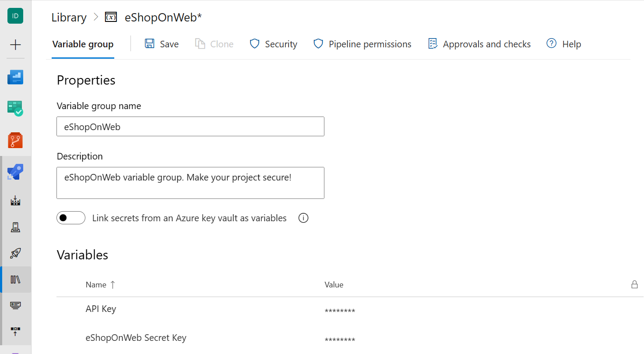Save the eShopOnWeb variable group
Screen dimensions: 644x354
pyautogui.click(x=161, y=44)
